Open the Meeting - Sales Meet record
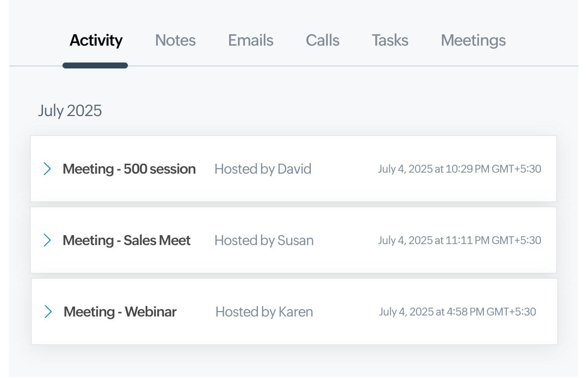588x378 pixels. (x=126, y=240)
